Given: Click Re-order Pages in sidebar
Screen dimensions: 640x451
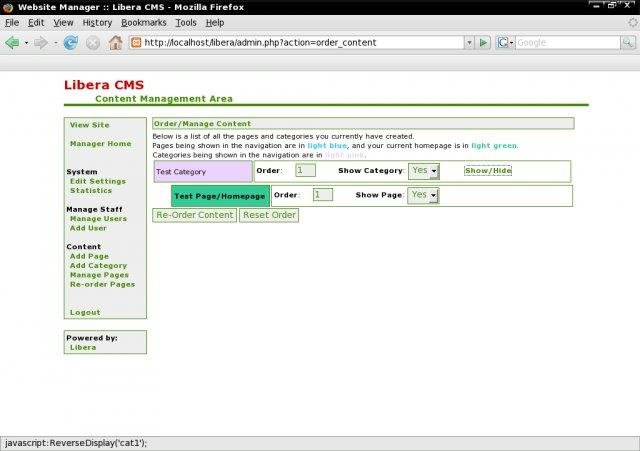Looking at the screenshot, I should click(102, 284).
